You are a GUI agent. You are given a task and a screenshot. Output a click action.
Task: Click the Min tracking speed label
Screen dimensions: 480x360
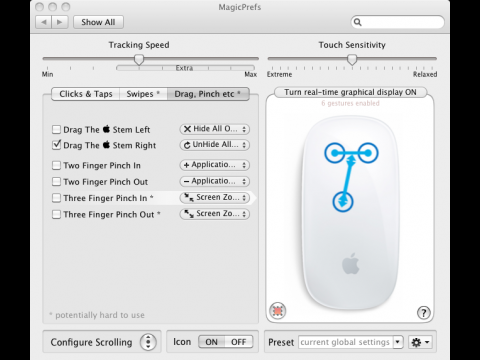coord(47,74)
